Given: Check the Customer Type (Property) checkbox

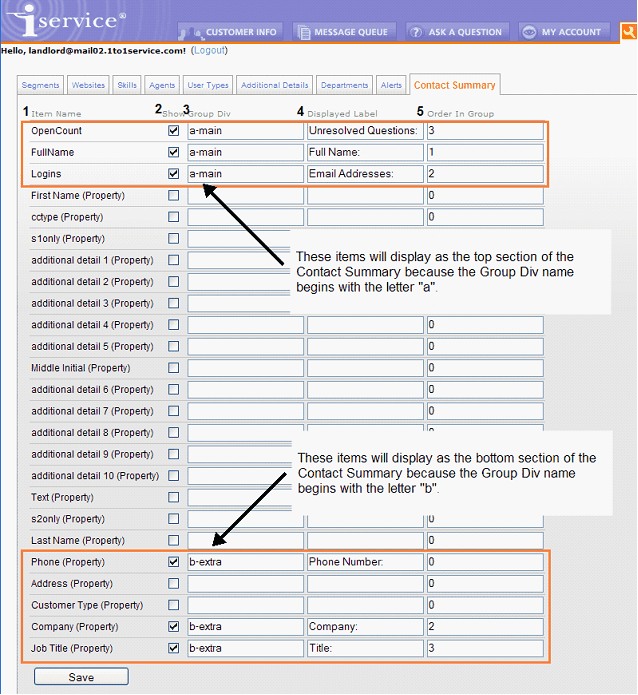Looking at the screenshot, I should pos(173,605).
